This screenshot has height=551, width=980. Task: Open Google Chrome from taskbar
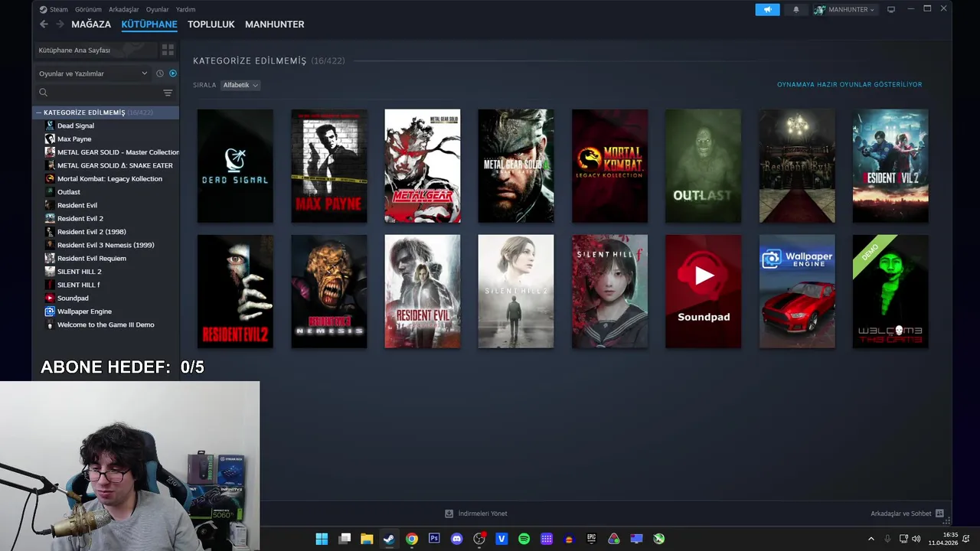tap(412, 539)
